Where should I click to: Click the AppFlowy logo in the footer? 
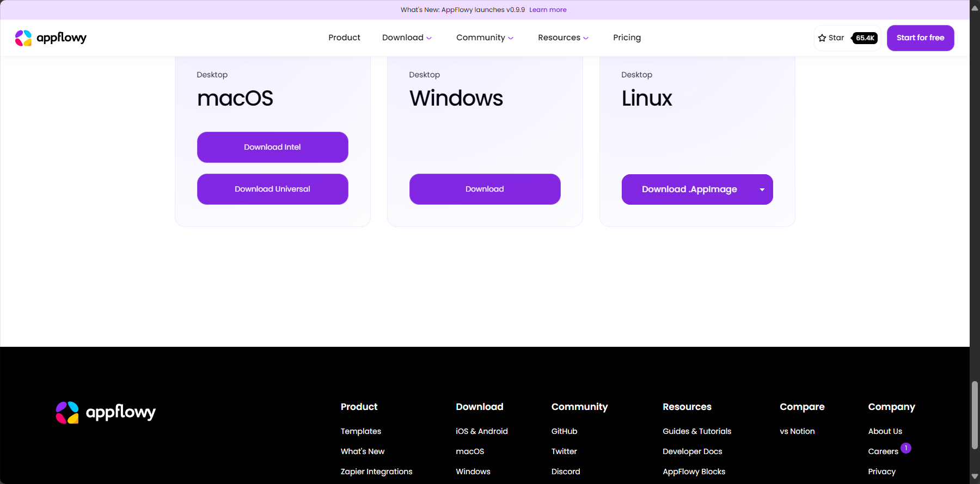(x=106, y=412)
